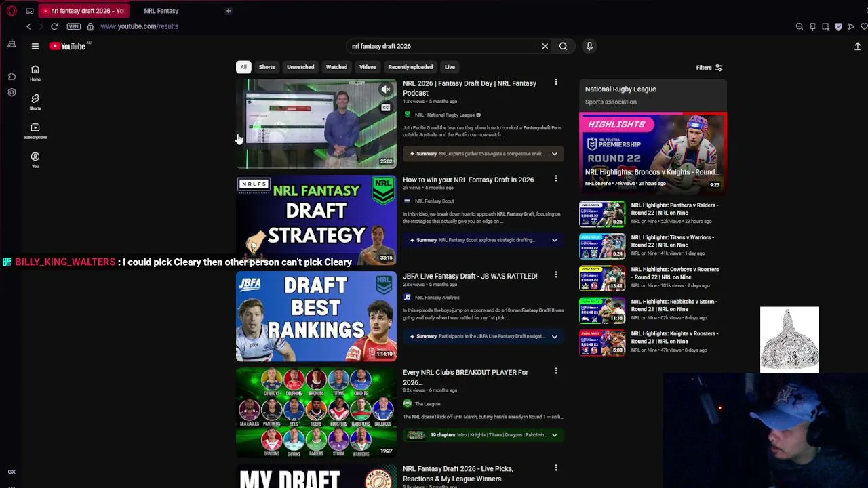Viewport: 868px width, 488px height.
Task: Open the JBFA Draft Best Rankings thumbnail
Action: 316,316
